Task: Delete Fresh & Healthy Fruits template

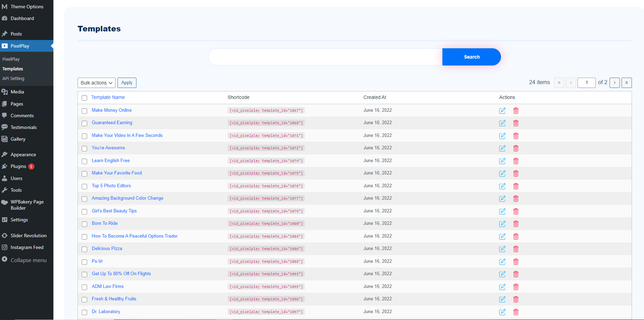Action: (x=516, y=299)
